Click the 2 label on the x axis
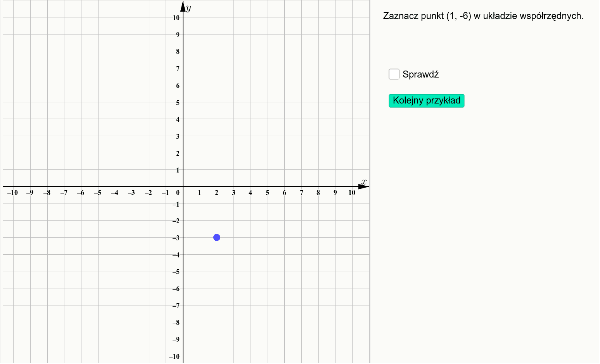600x364 pixels. 217,193
